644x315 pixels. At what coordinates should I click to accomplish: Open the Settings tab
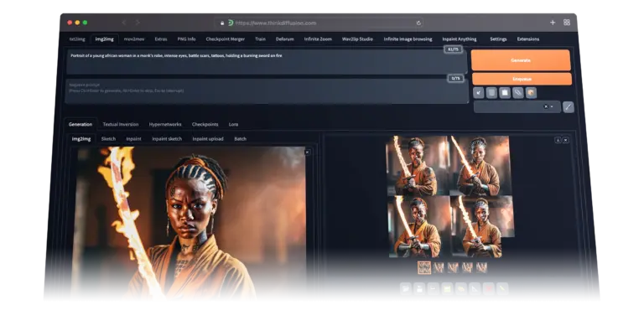point(498,39)
